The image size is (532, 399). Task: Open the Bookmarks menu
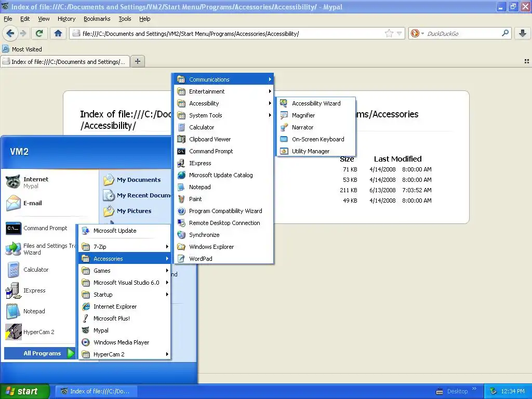tap(97, 19)
